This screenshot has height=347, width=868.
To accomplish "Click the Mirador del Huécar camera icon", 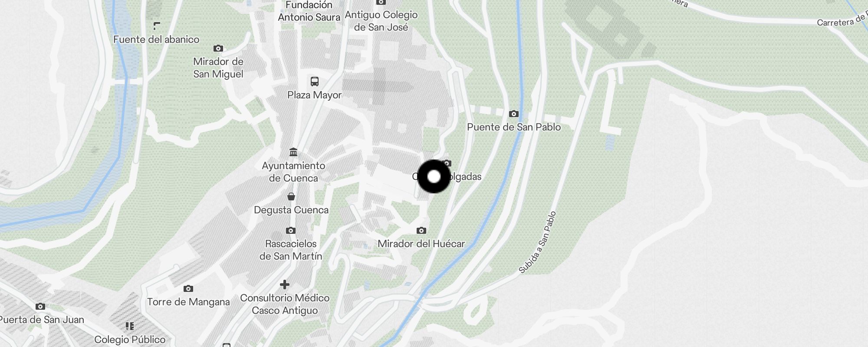I will coord(421,230).
